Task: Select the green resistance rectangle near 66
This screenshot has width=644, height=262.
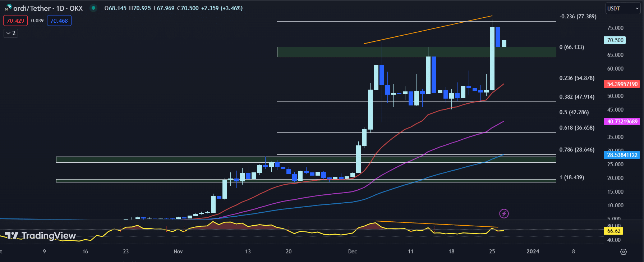Action: (x=417, y=52)
